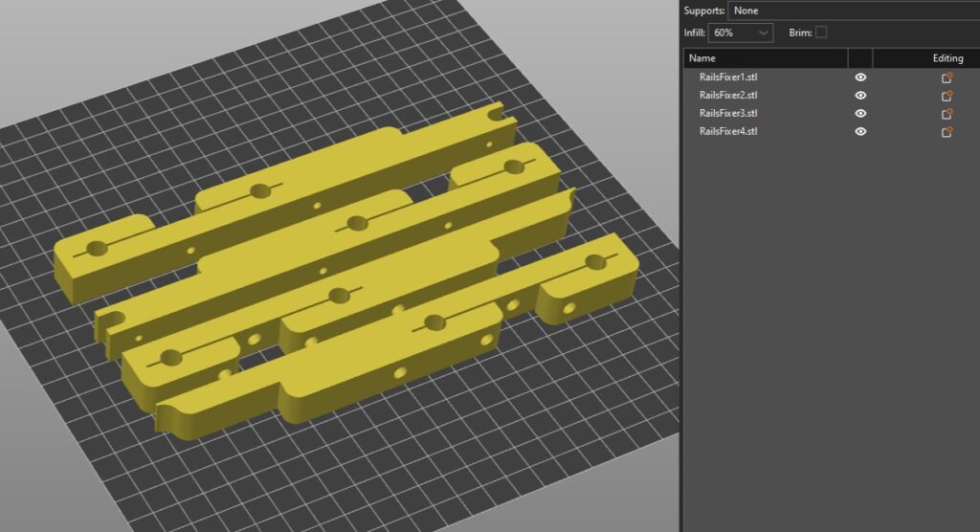Open the Supports dropdown showing None
The width and height of the screenshot is (980, 532).
(852, 11)
